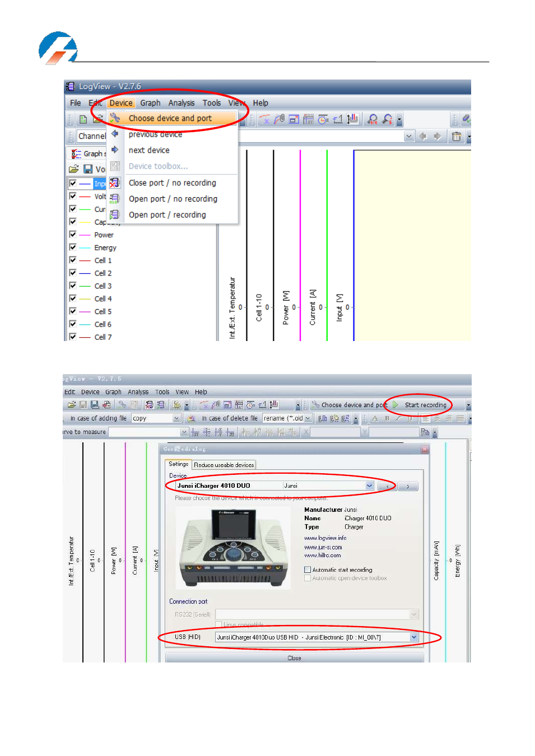Screen dimensions: 535x756
Task: Click the delete trash icon in the Channel bar
Action: coord(457,136)
